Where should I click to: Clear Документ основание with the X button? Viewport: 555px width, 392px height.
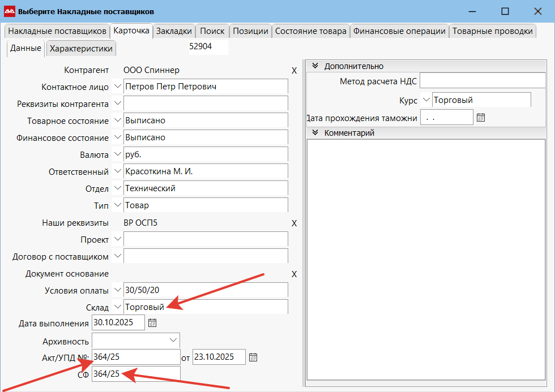click(294, 274)
